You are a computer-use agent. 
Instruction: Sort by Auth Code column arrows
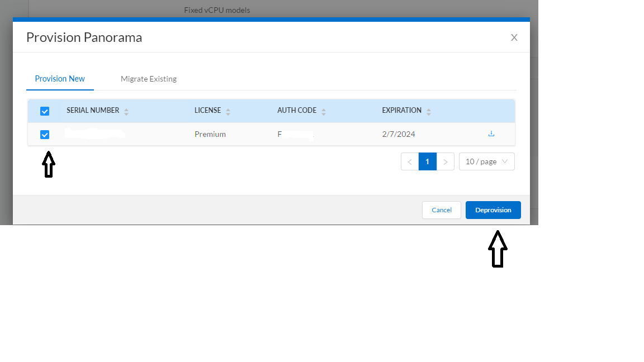(x=324, y=112)
